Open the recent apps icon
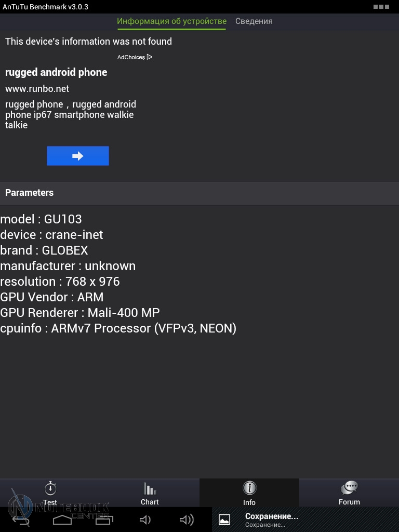This screenshot has width=399, height=532. (104, 520)
